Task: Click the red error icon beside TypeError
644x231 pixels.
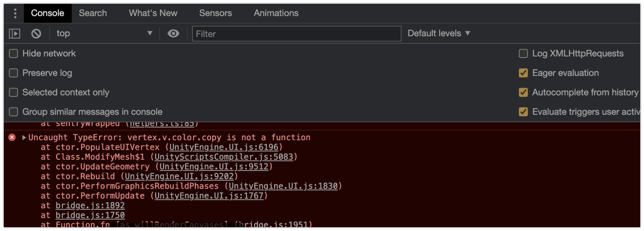Action: (x=12, y=137)
